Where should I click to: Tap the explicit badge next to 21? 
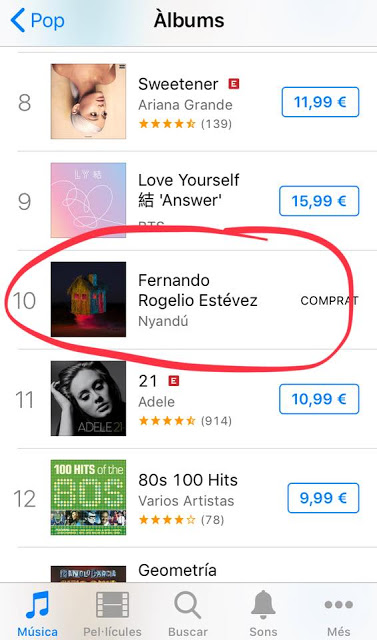coord(174,381)
